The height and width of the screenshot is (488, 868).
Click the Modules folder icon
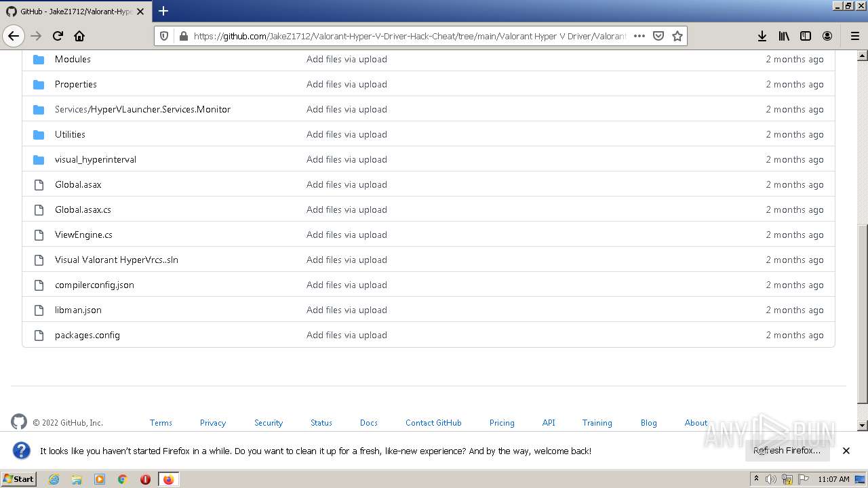(x=39, y=59)
